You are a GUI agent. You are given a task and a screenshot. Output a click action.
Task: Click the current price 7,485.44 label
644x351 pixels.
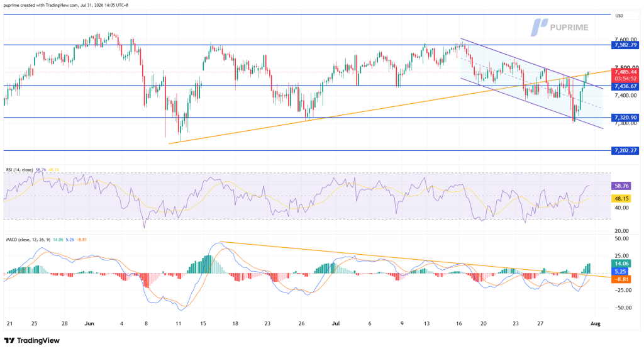click(625, 72)
